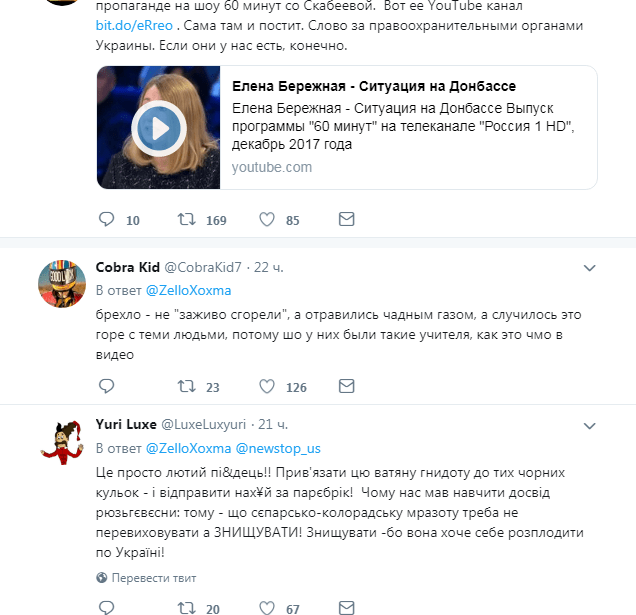Click the @newstop_us mention

coord(278,446)
